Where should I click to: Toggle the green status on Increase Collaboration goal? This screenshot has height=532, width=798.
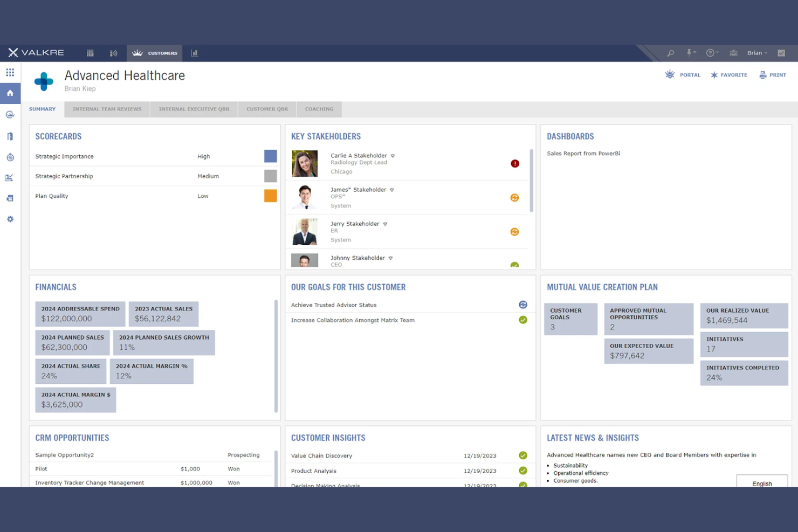(x=522, y=320)
